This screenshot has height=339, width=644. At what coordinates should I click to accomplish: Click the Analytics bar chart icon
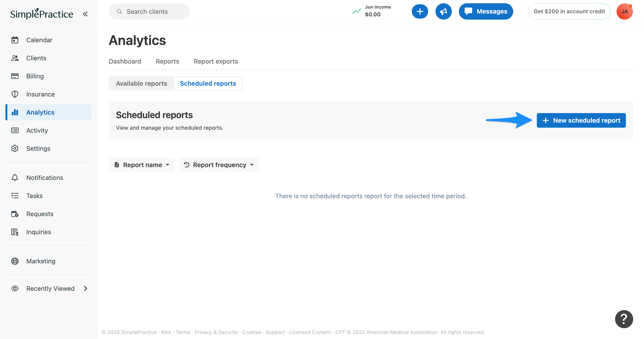coord(15,112)
